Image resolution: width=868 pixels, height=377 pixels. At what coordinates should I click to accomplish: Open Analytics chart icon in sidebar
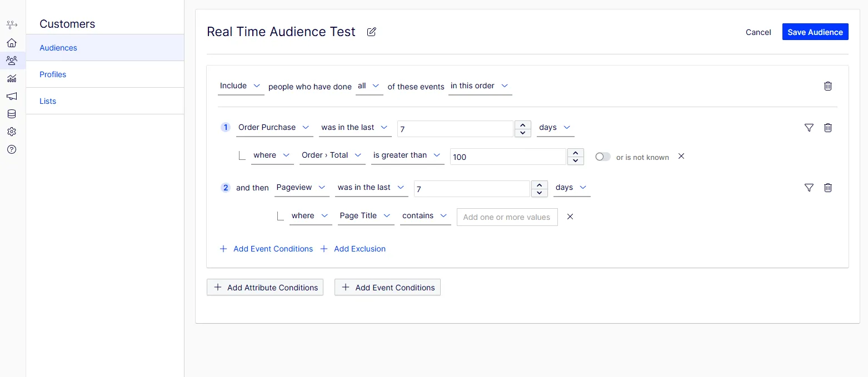pyautogui.click(x=12, y=78)
